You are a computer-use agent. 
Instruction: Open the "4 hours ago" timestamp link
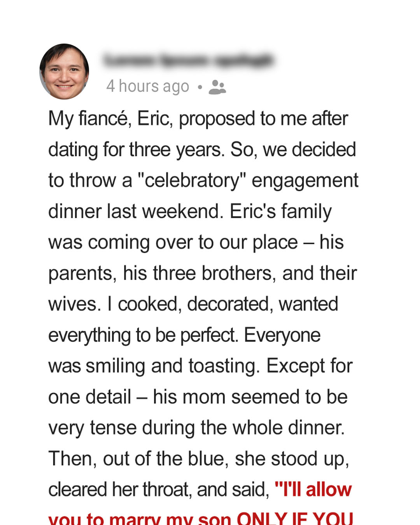click(x=148, y=86)
